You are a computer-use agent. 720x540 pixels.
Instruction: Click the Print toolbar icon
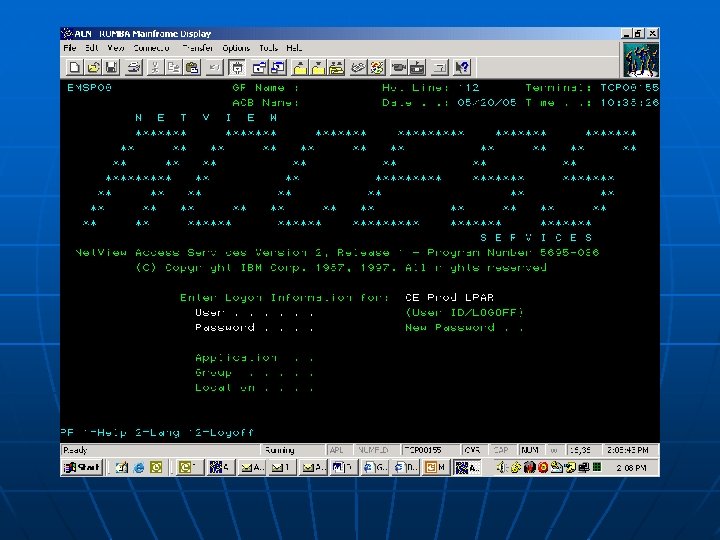[x=134, y=68]
